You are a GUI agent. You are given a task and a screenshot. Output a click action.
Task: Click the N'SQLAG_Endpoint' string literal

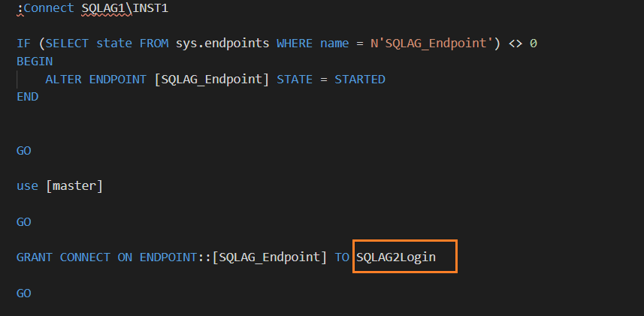(431, 44)
